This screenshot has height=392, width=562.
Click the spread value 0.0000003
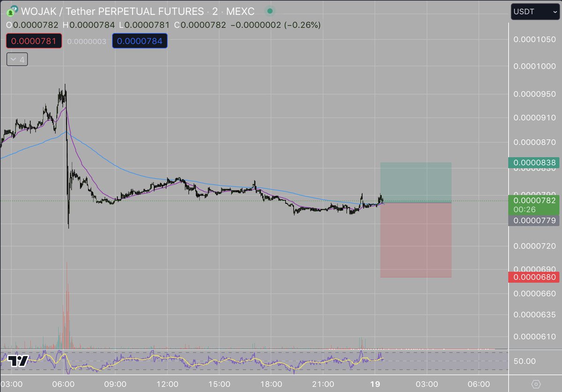point(87,42)
